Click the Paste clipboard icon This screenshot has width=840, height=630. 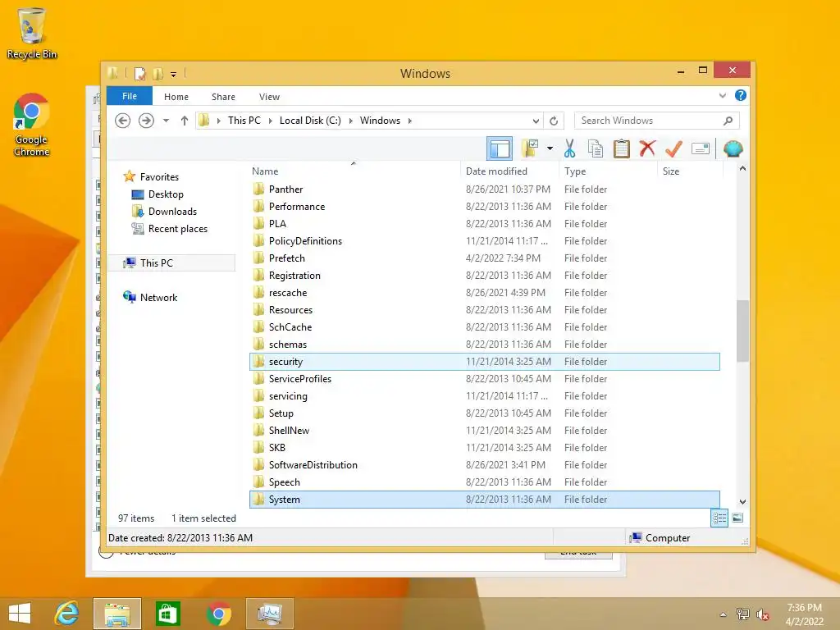[622, 148]
